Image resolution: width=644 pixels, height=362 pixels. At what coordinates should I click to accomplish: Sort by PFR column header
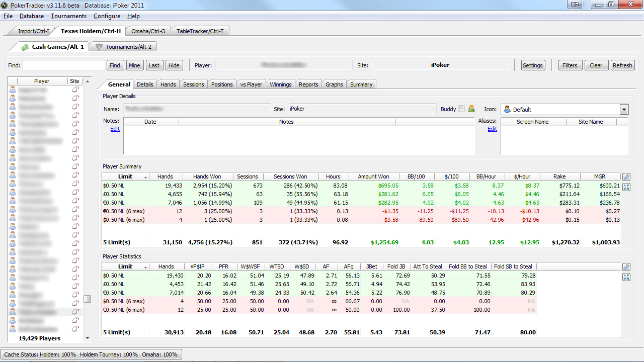[x=224, y=266]
